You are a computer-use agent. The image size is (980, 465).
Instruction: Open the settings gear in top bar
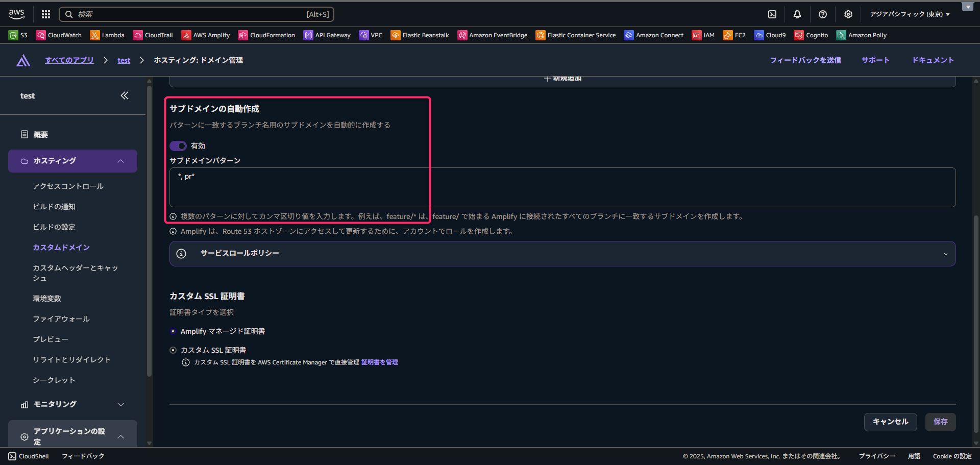[x=848, y=14]
